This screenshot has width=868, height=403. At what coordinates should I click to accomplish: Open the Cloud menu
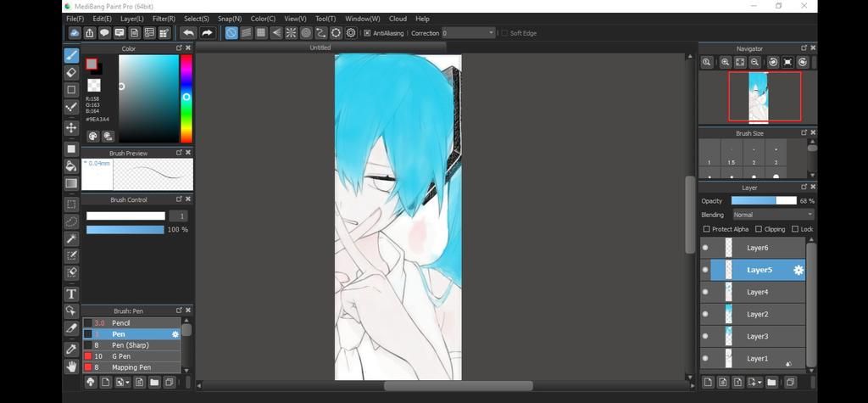398,19
